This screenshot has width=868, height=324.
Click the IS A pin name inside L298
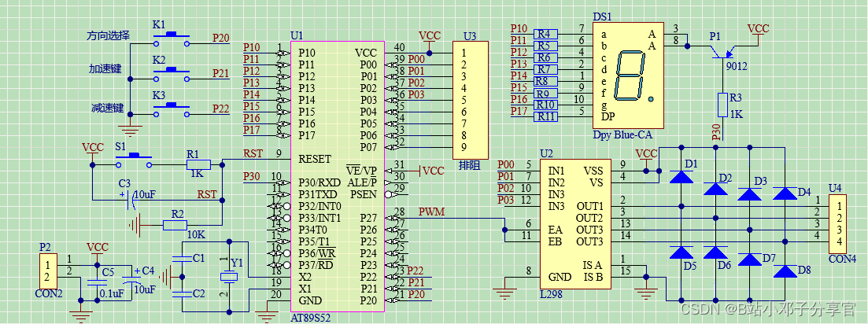click(593, 265)
